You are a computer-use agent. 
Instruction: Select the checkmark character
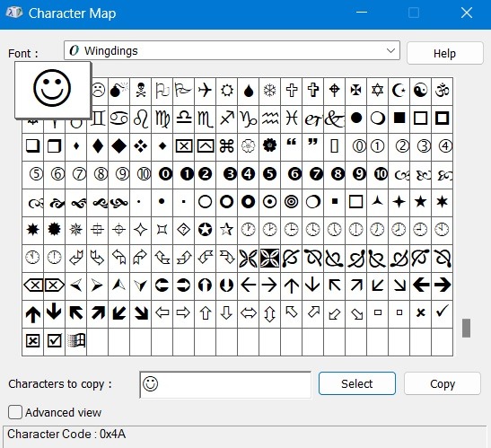[443, 312]
